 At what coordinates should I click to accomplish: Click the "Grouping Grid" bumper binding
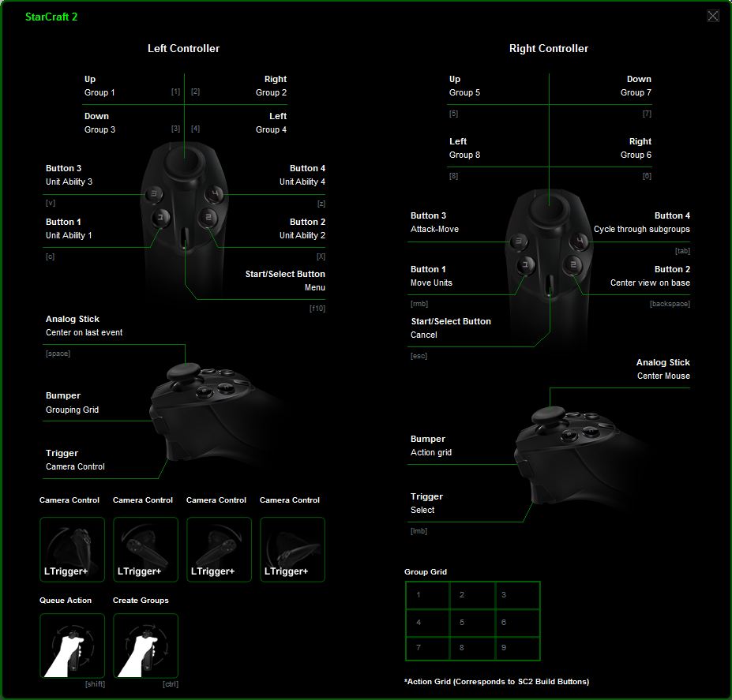point(73,410)
